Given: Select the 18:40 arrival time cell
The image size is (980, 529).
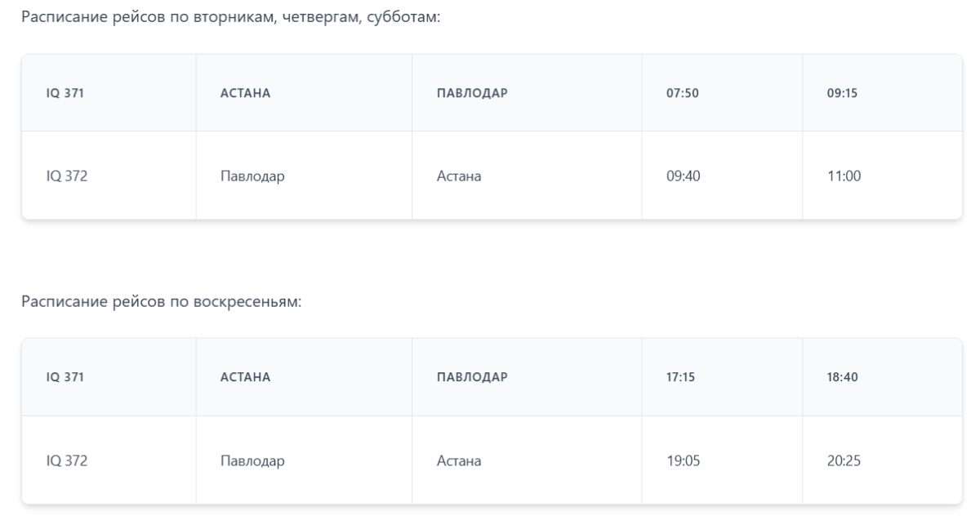Looking at the screenshot, I should [x=883, y=377].
